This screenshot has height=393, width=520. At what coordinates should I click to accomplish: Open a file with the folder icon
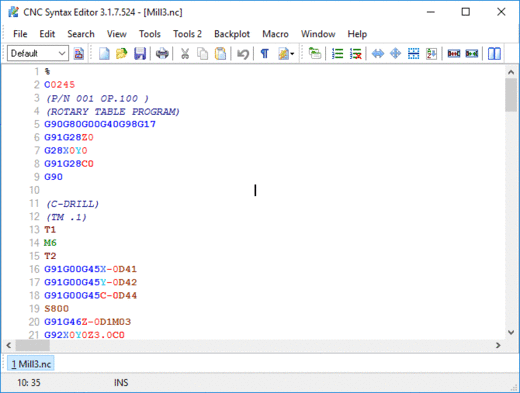point(122,53)
